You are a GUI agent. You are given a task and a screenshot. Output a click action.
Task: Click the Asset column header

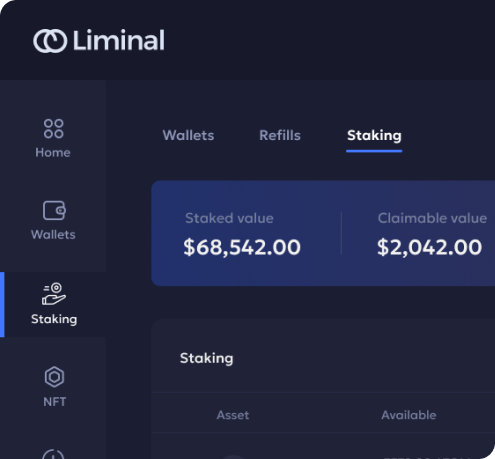pyautogui.click(x=233, y=415)
